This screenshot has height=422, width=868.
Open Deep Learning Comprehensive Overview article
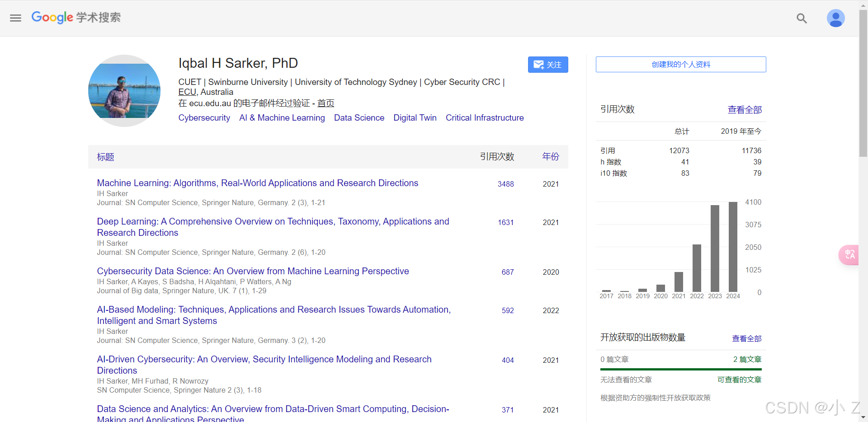(273, 227)
